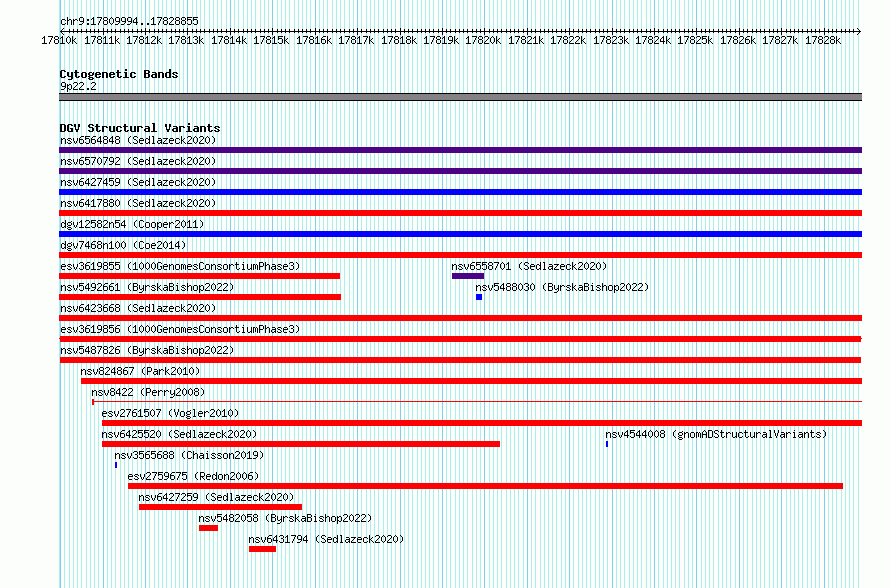Select the 9p22.2 band label
The width and height of the screenshot is (890, 588).
78,86
